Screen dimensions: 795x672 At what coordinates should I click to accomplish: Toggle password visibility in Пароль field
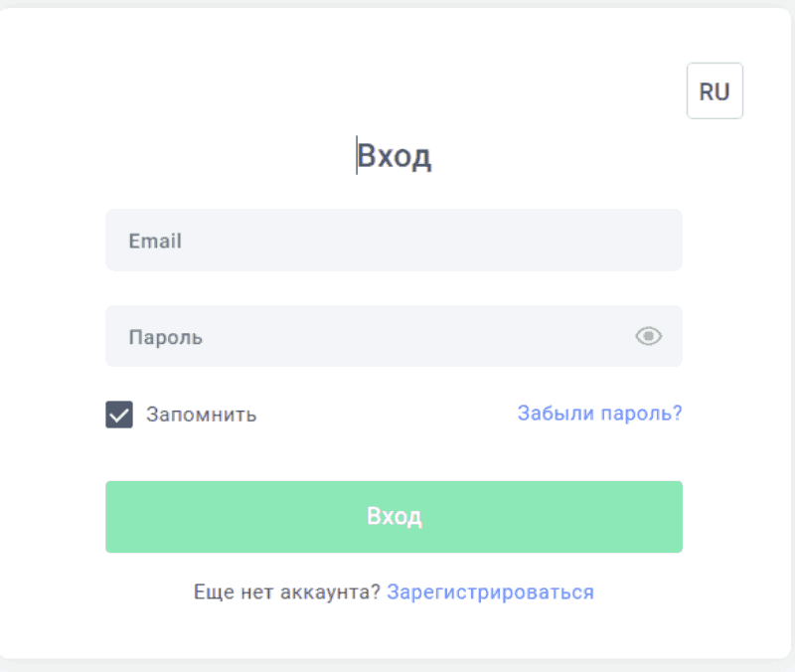[x=648, y=336]
